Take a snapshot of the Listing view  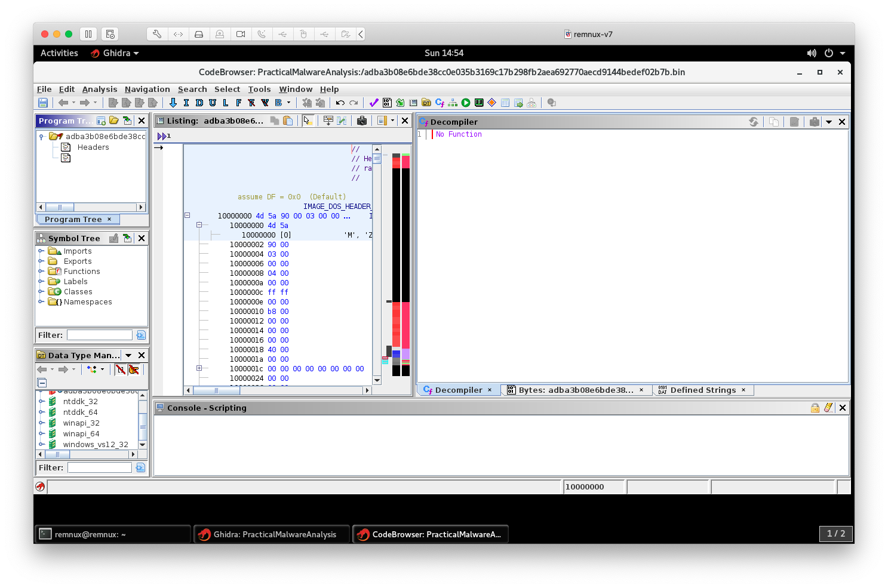[x=362, y=121]
